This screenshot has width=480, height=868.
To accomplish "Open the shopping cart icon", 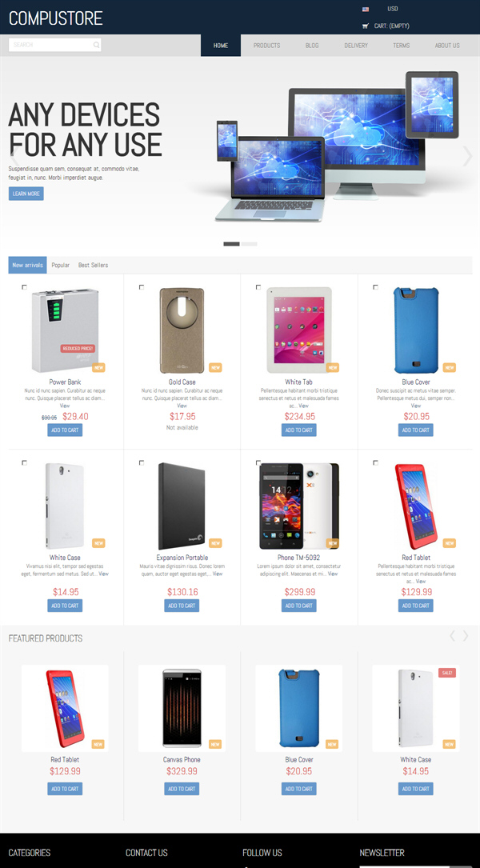I will [365, 26].
